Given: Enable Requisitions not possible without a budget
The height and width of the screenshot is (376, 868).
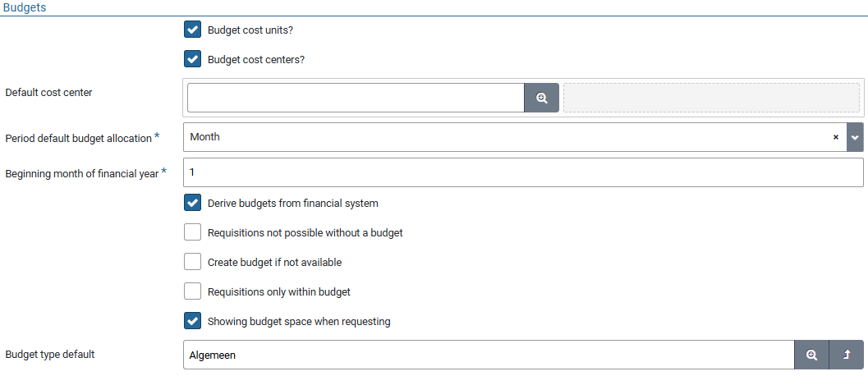Looking at the screenshot, I should (193, 232).
